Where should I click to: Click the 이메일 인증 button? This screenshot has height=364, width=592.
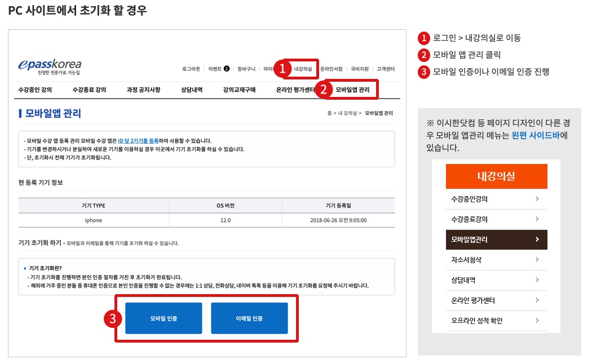[249, 318]
